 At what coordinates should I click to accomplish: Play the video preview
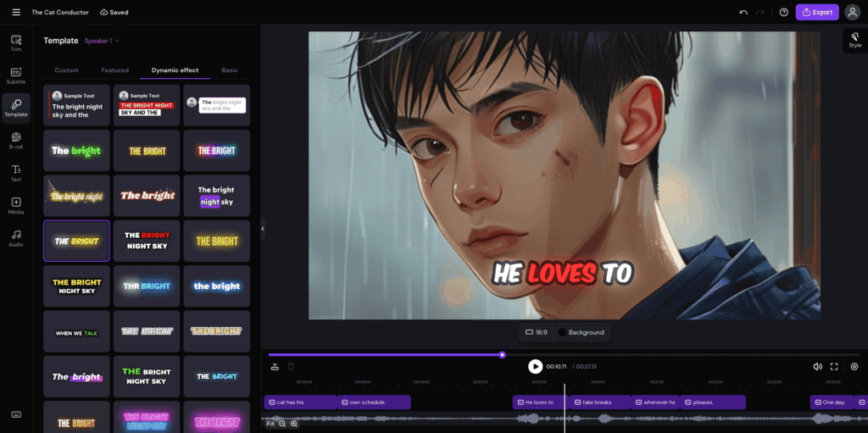pyautogui.click(x=535, y=366)
